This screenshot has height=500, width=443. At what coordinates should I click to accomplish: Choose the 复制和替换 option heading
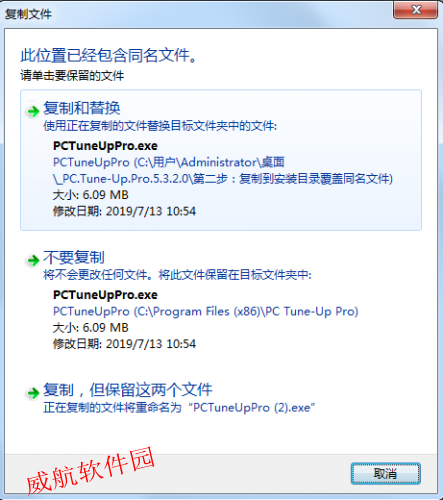[x=82, y=108]
